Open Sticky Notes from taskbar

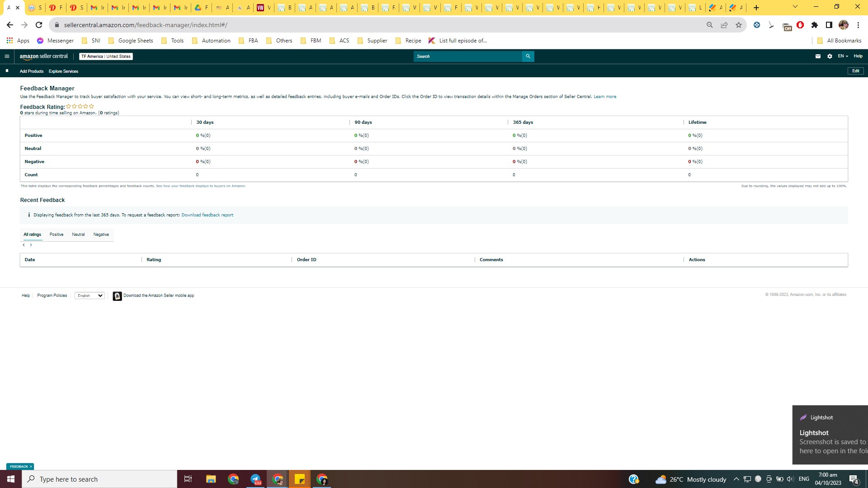(x=300, y=479)
